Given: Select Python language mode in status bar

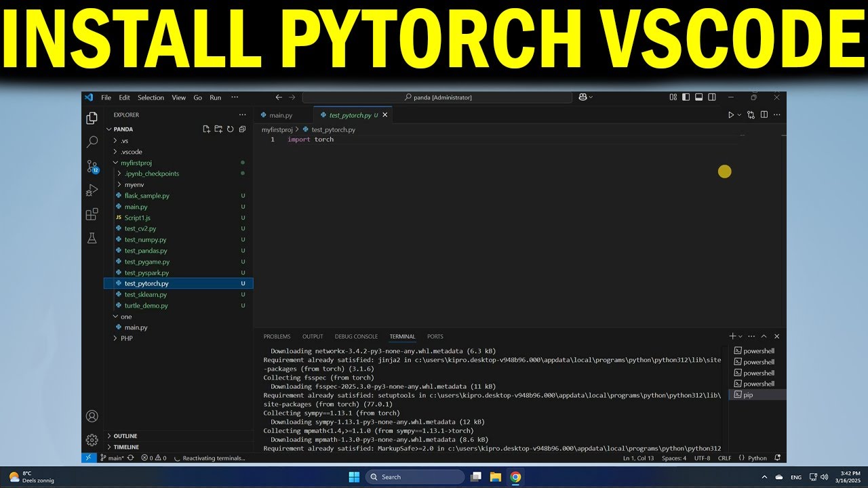Looking at the screenshot, I should pyautogui.click(x=753, y=458).
